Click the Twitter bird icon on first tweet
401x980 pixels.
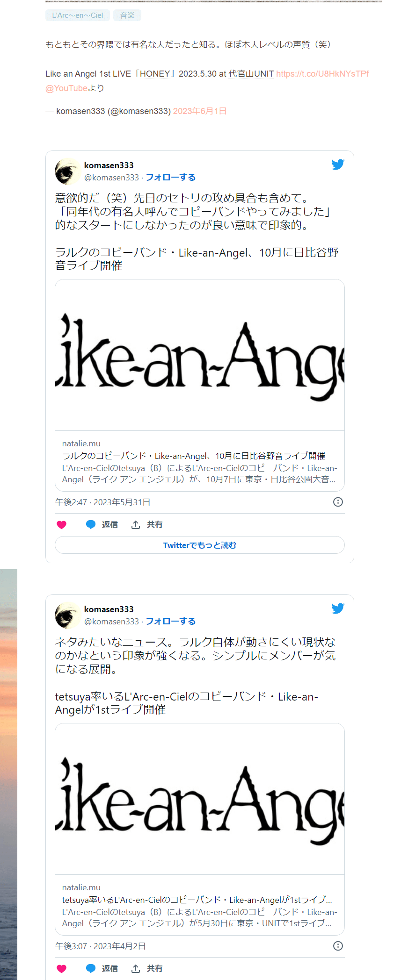tap(338, 165)
